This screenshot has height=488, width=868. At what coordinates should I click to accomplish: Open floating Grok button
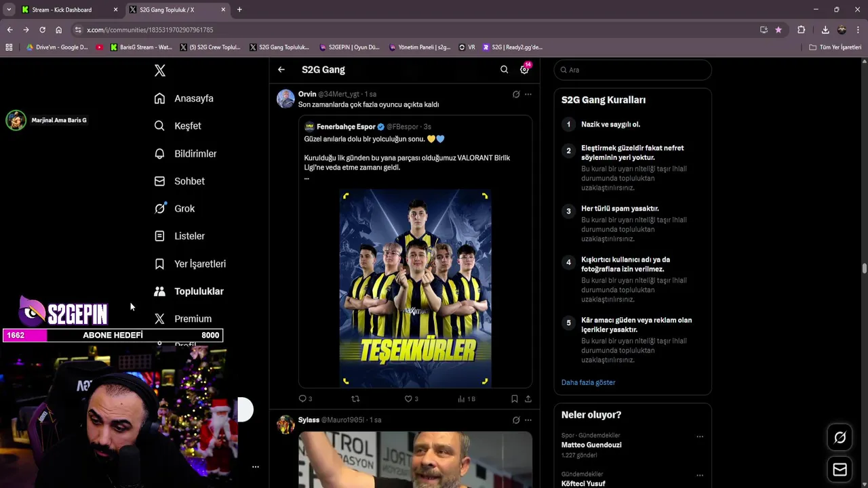pyautogui.click(x=840, y=438)
